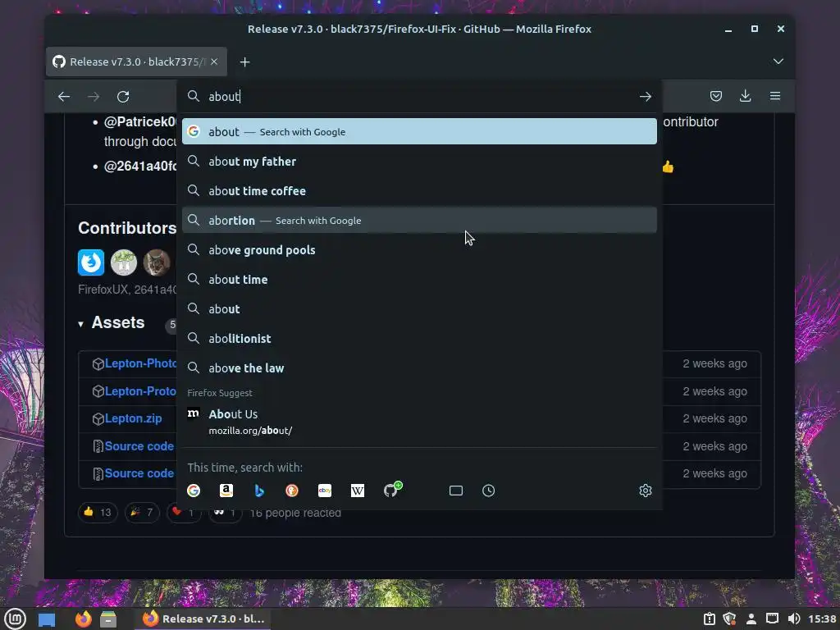Open the Lepton.zip asset link
840x630 pixels.
point(133,418)
